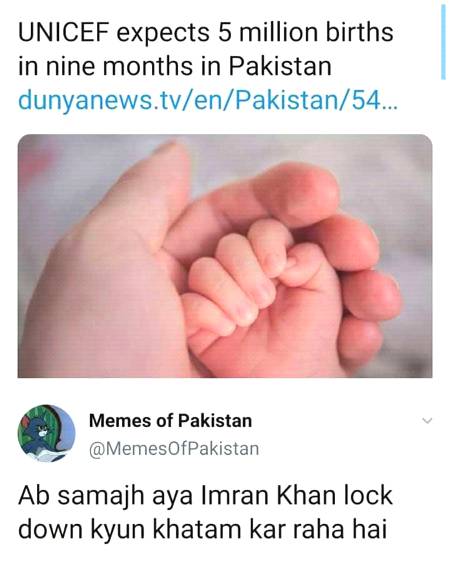This screenshot has width=450, height=563.
Task: Click the word 'UNICEF' in headline
Action: click(x=64, y=33)
